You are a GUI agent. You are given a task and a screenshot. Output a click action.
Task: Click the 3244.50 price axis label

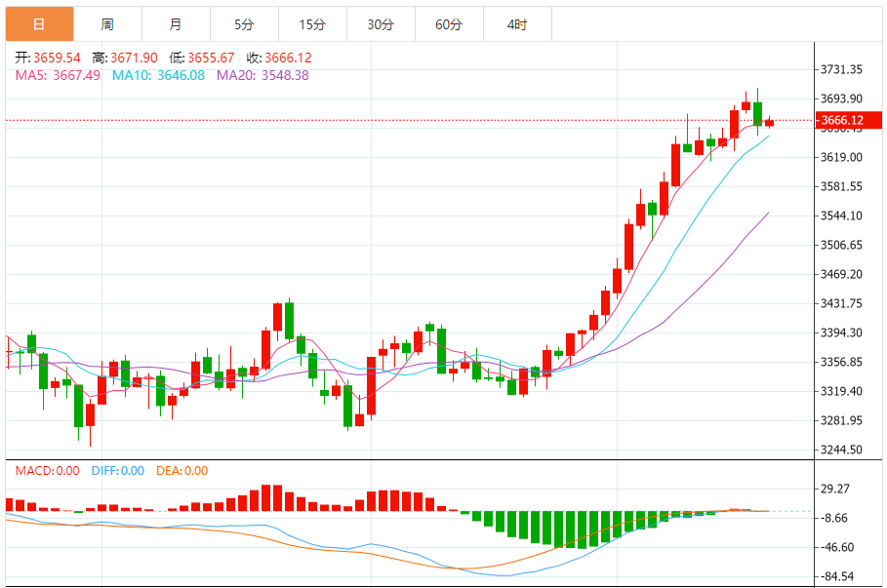click(842, 450)
